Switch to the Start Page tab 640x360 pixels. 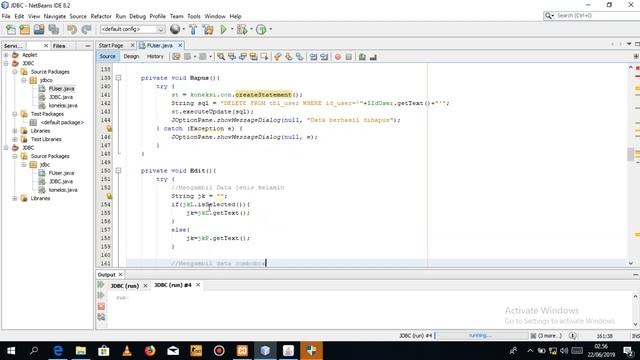111,45
